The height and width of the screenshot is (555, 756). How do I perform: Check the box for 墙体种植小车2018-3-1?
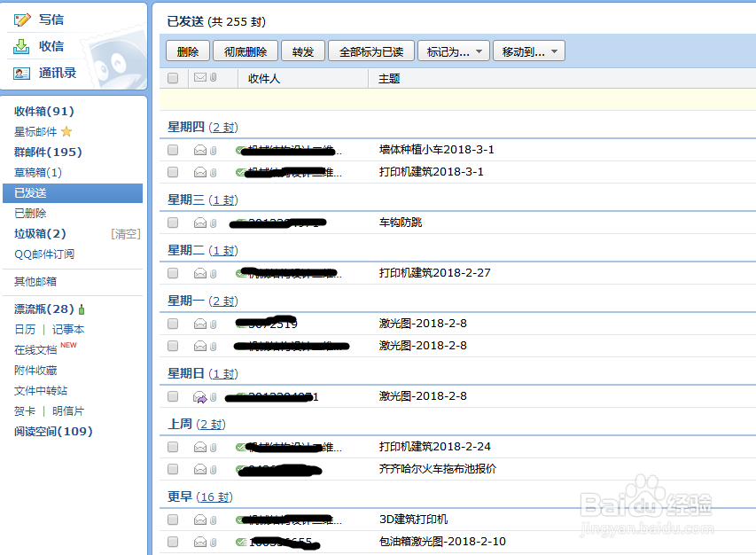point(173,150)
